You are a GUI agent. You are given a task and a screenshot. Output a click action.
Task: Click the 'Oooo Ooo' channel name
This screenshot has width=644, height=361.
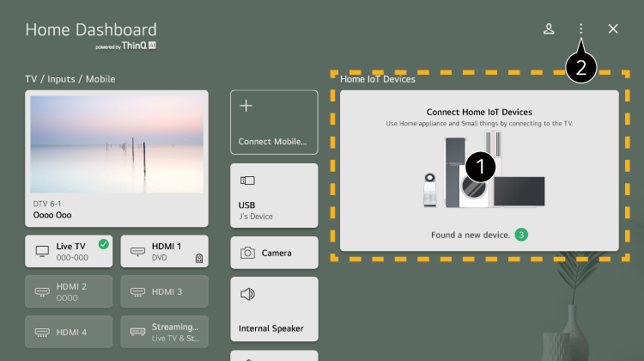click(52, 215)
